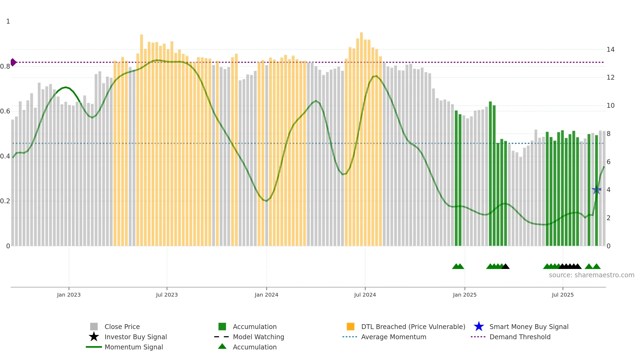Image resolution: width=644 pixels, height=362 pixels.
Task: Toggle Close Price gray legend swatch
Action: point(94,327)
